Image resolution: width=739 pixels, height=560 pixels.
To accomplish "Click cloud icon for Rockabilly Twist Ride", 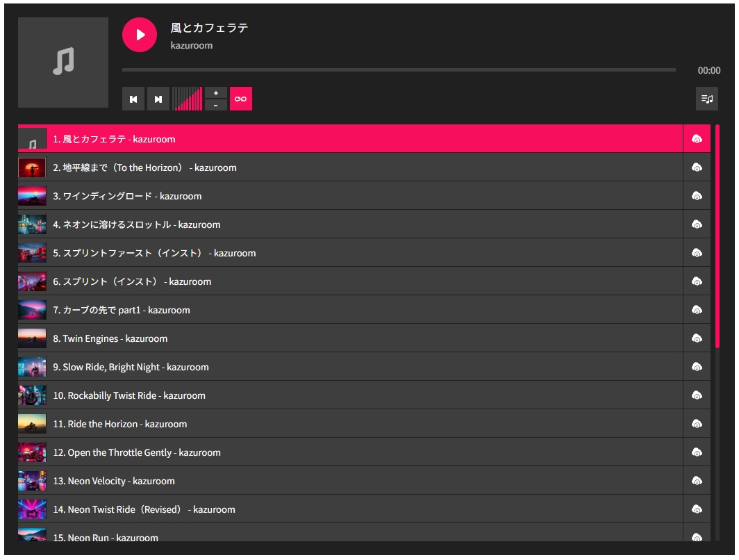I will [697, 395].
